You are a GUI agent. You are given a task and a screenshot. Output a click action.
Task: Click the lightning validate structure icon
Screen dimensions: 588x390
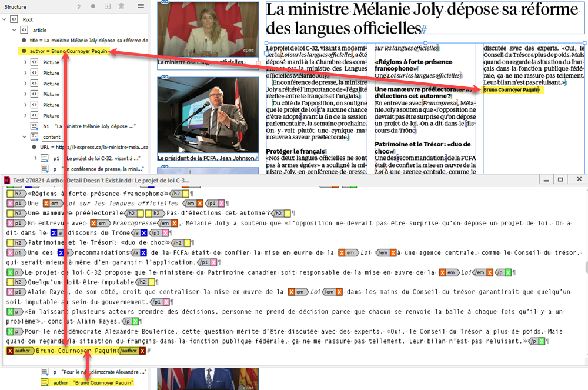click(x=79, y=6)
